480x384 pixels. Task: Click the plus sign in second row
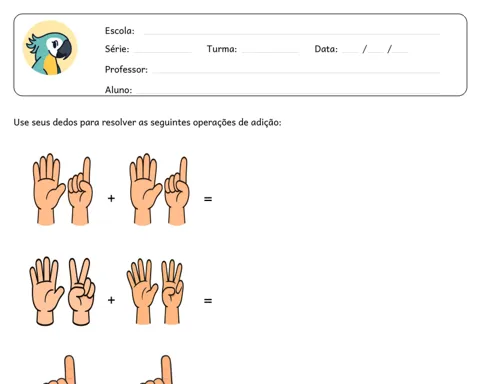pyautogui.click(x=111, y=300)
